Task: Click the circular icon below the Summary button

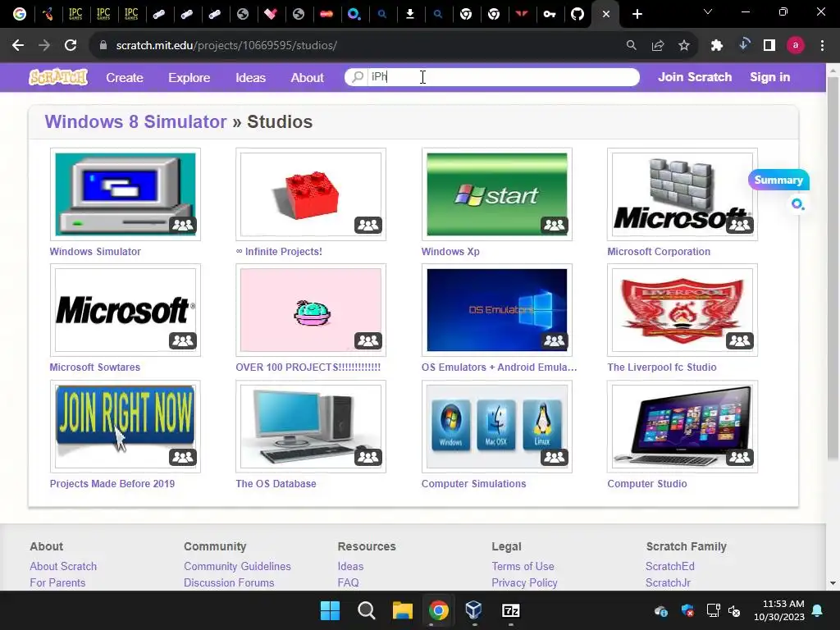Action: pyautogui.click(x=797, y=204)
